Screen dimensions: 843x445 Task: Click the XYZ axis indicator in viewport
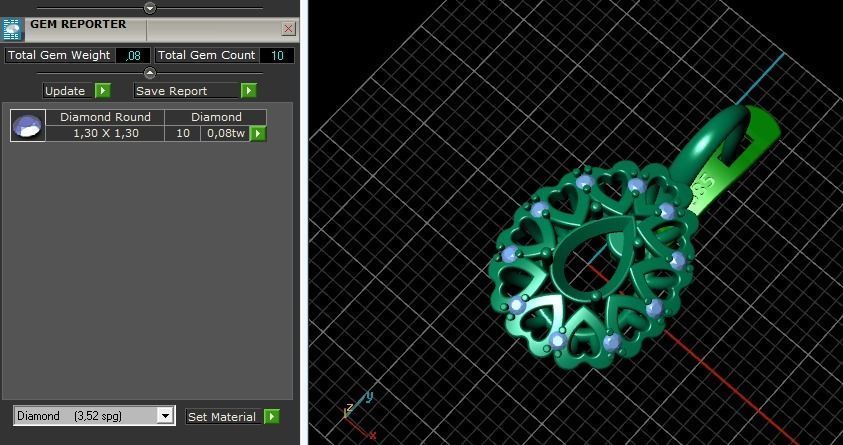point(359,413)
